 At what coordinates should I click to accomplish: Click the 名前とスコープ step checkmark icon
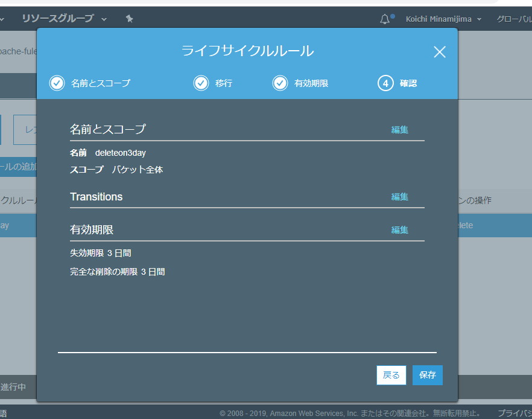(57, 83)
